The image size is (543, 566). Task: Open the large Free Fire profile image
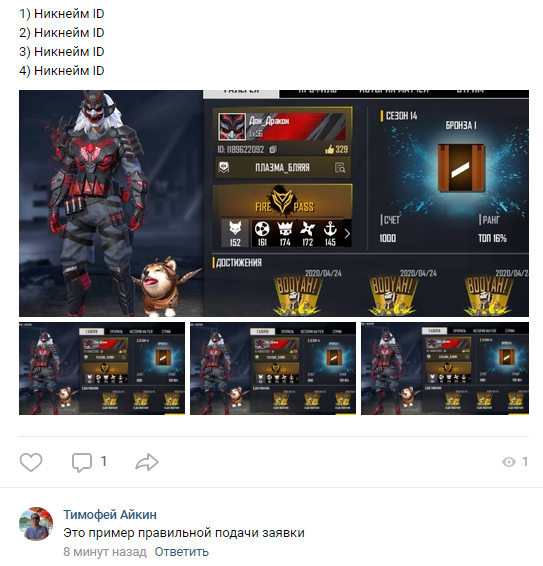point(274,203)
